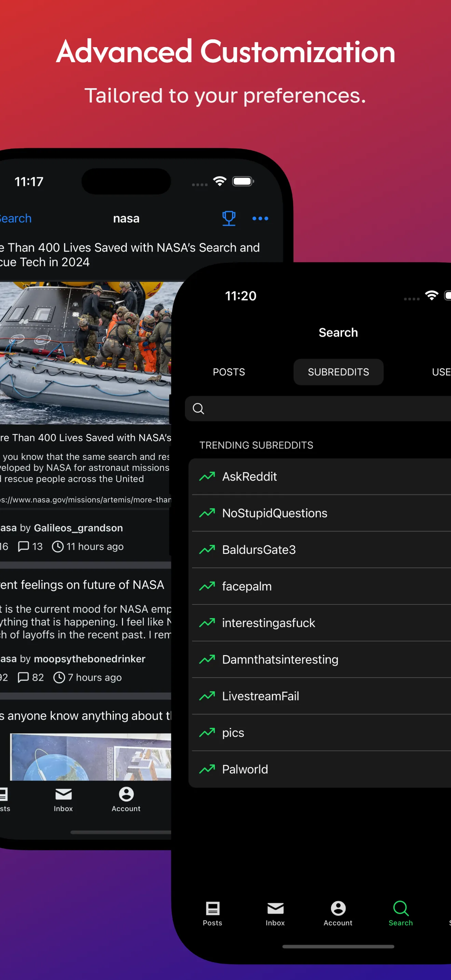The image size is (451, 980).
Task: Open the Posts tab in Search screen
Action: [212, 914]
